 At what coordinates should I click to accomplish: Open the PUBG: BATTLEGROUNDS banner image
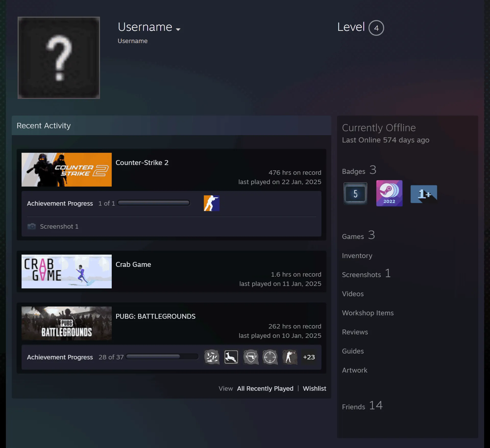tap(67, 323)
